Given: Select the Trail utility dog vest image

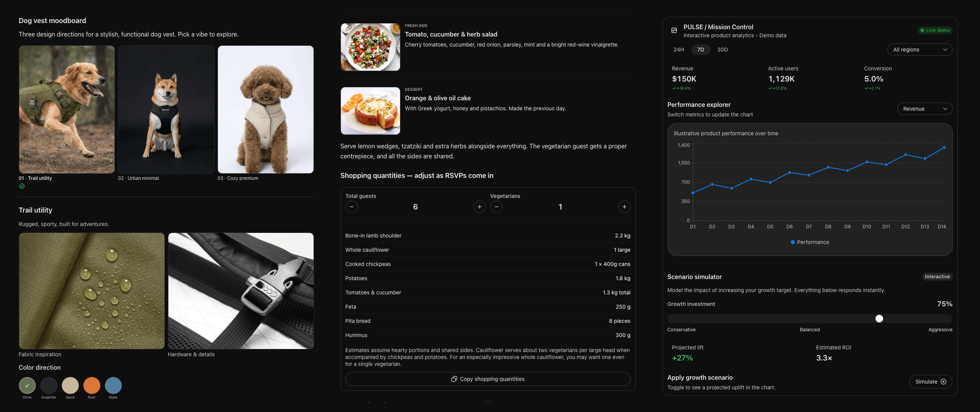Looking at the screenshot, I should (x=67, y=110).
